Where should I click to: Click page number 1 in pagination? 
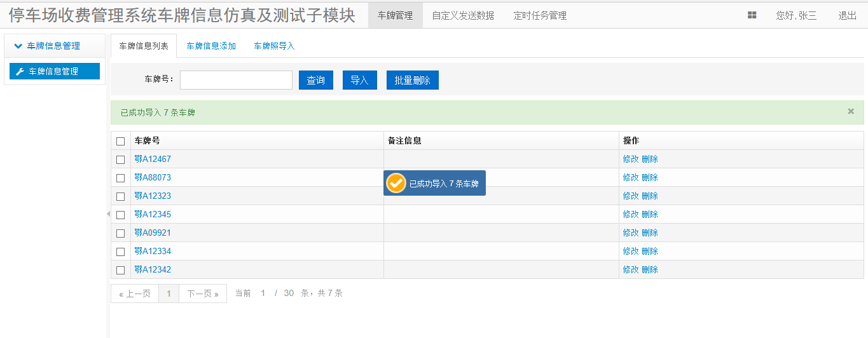pyautogui.click(x=169, y=294)
